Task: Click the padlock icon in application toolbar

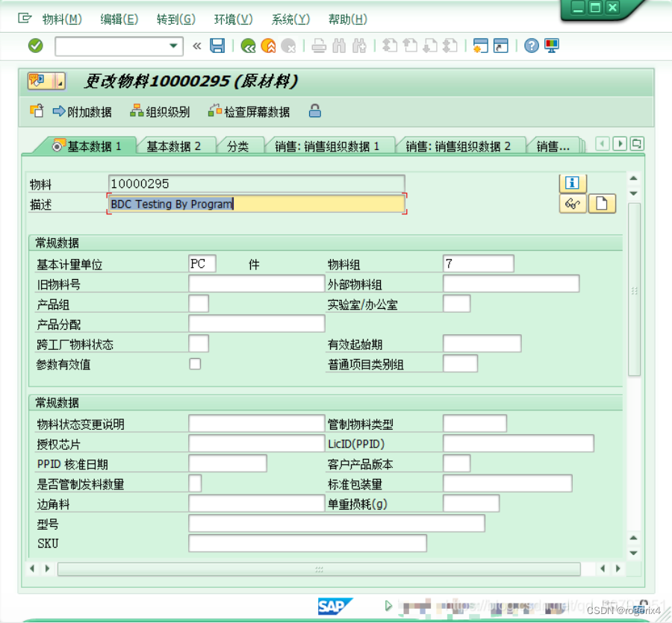Action: click(x=315, y=111)
